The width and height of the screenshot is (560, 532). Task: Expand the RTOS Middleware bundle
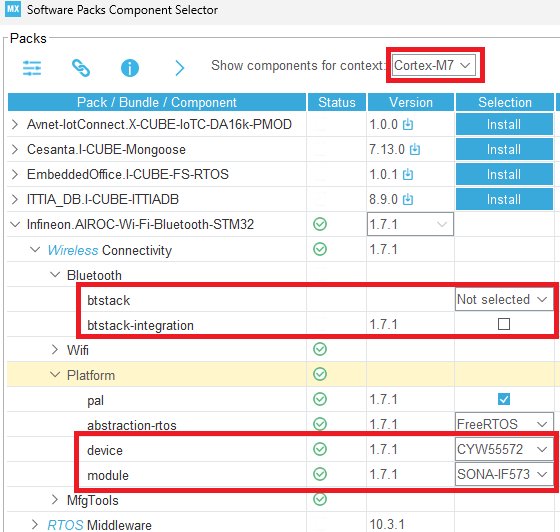point(35,524)
